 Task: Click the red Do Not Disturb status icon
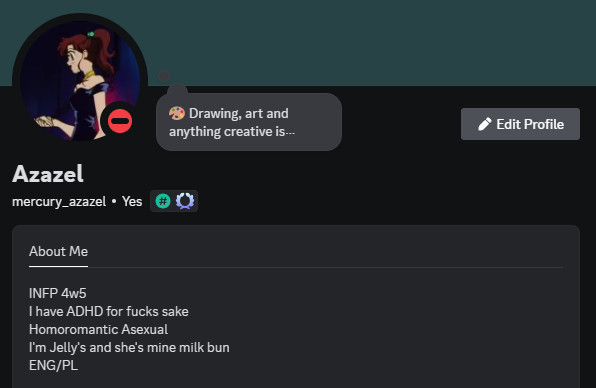pos(120,121)
